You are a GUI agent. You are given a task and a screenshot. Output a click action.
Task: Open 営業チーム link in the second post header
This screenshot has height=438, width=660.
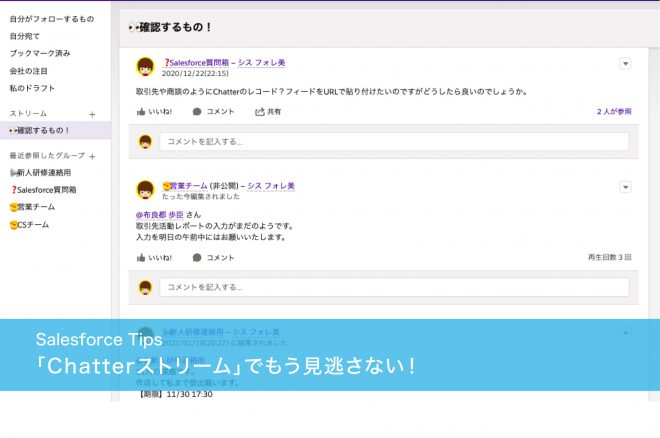pyautogui.click(x=185, y=186)
